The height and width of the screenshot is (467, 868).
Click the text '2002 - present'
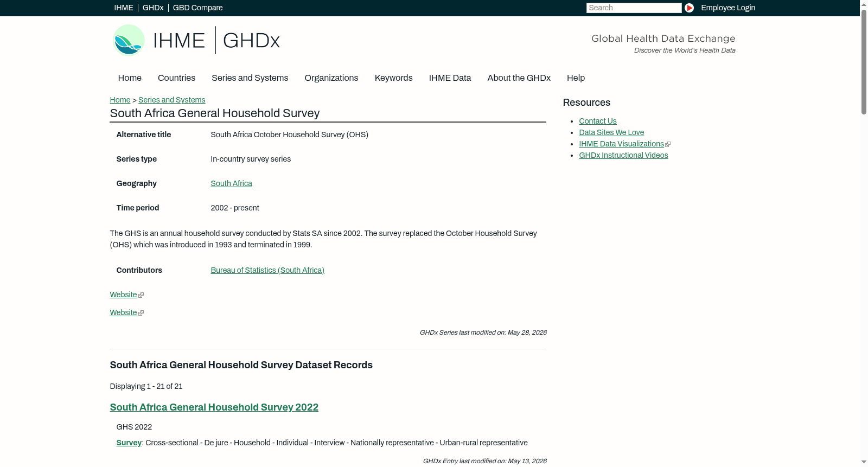(x=235, y=208)
